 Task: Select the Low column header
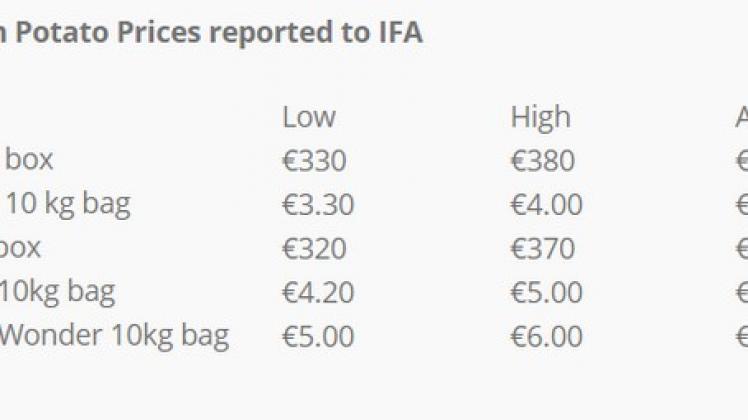(x=309, y=117)
